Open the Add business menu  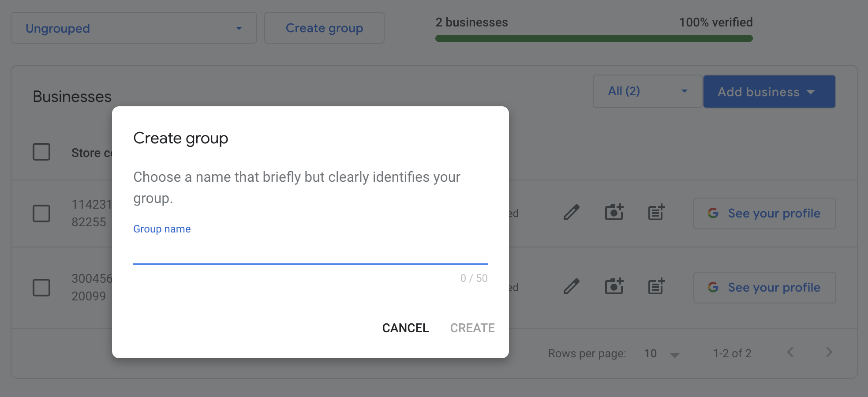click(x=769, y=91)
